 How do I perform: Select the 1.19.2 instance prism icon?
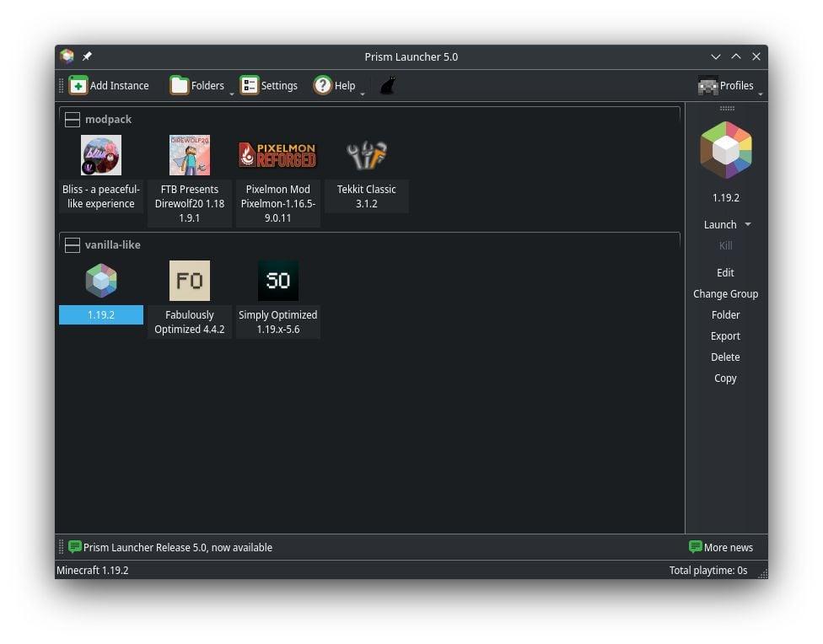tap(101, 280)
